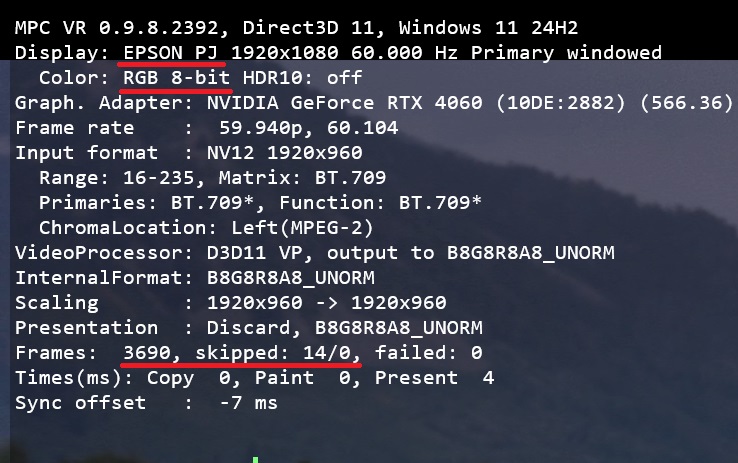Click the underlined RGB 8-bit color text
Screen dimensions: 738x463
pos(178,77)
